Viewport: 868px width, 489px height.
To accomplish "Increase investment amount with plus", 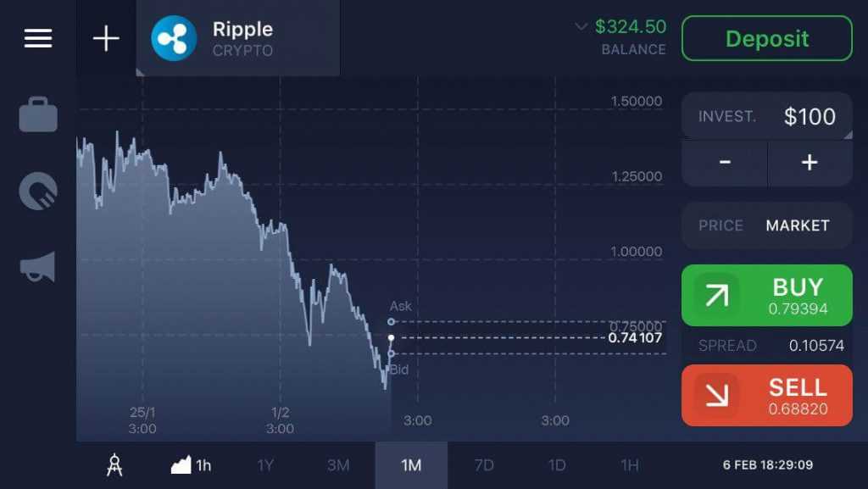I will (x=810, y=163).
